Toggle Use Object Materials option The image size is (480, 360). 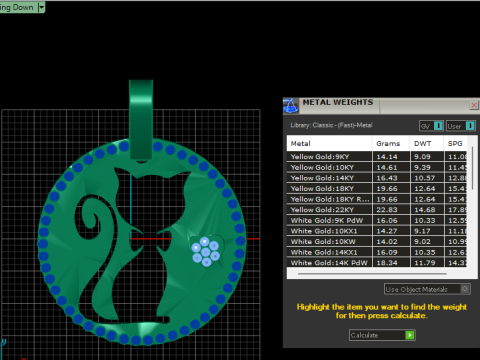(x=427, y=289)
